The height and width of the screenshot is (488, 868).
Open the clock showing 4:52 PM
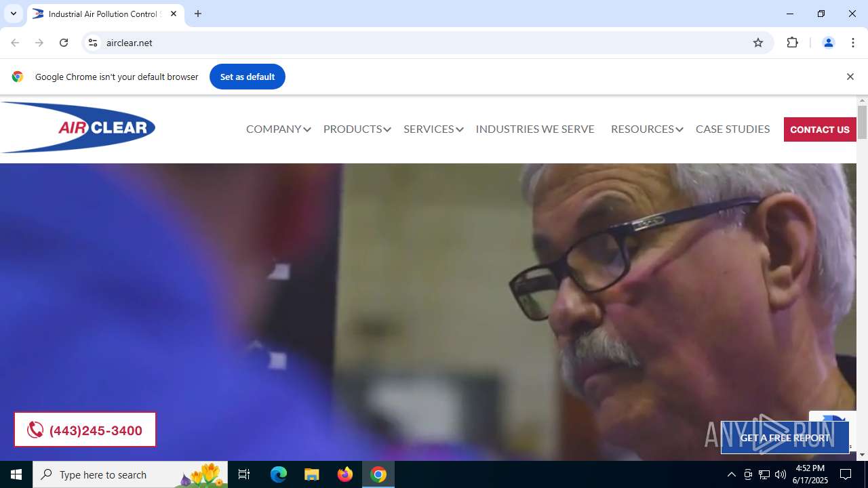[x=810, y=474]
